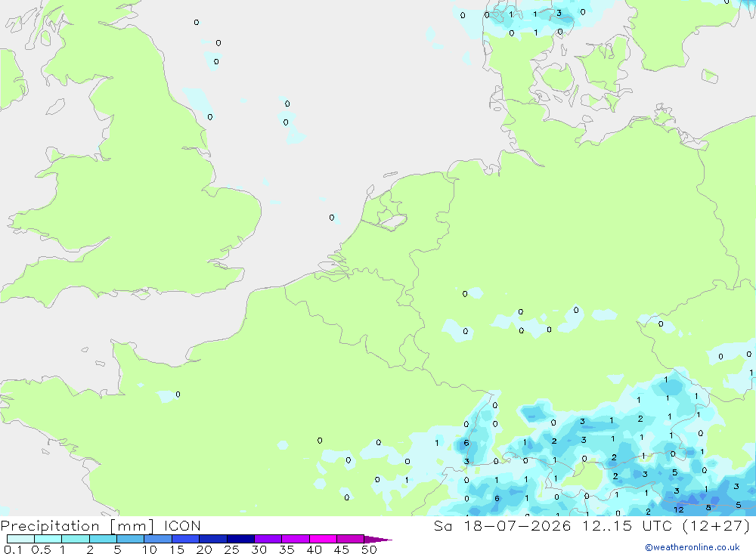This screenshot has width=756, height=554.
Task: Click the 30–35 mm purple legend swatch
Action: tap(268, 539)
